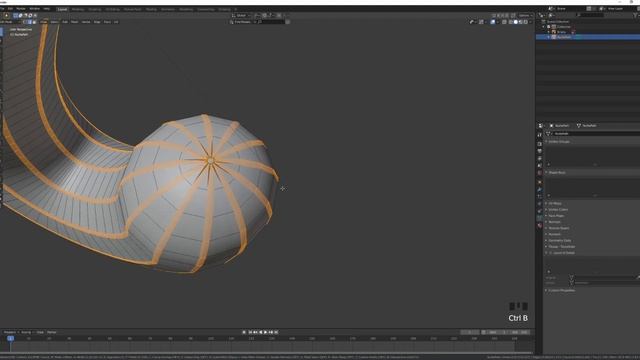This screenshot has width=640, height=360.
Task: Open the viewport Mesh menu
Action: [74, 22]
